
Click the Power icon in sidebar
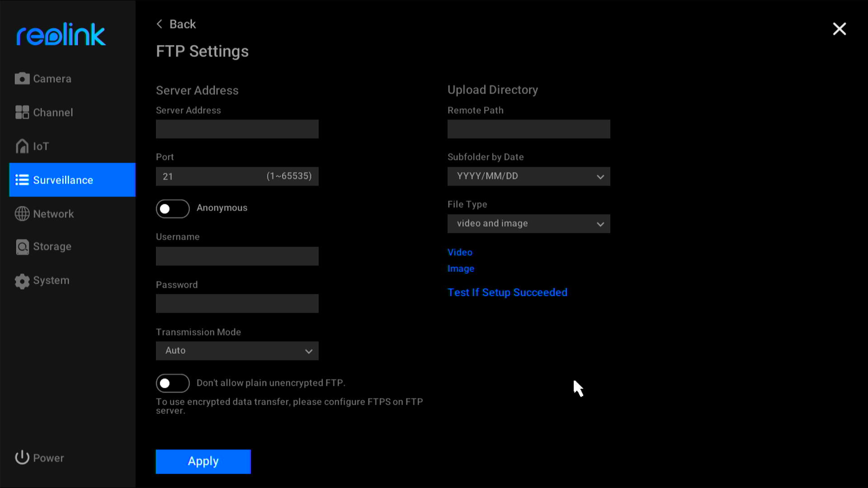[x=22, y=458]
